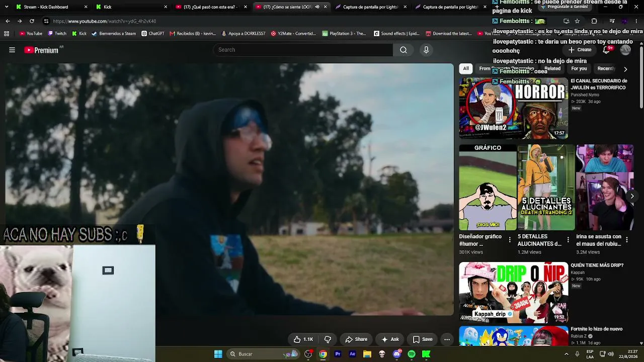The height and width of the screenshot is (362, 644).
Task: Open options for Diseñador gráfico short
Action: [x=510, y=240]
